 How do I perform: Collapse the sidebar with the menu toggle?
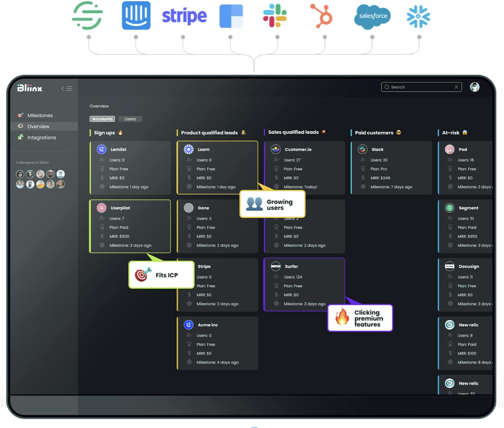point(67,88)
